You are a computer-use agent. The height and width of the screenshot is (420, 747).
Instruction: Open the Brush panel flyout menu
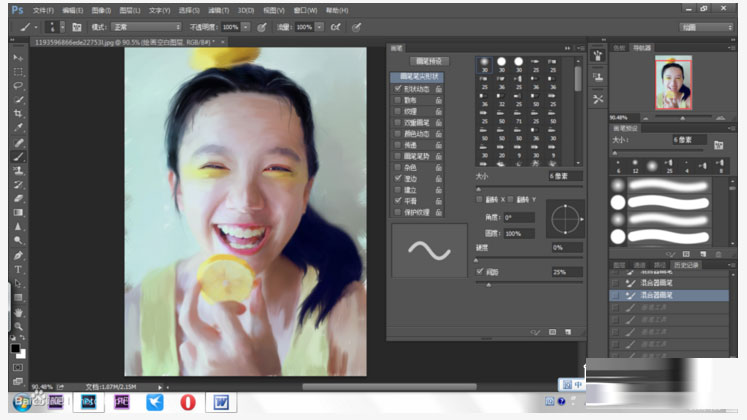click(x=581, y=48)
